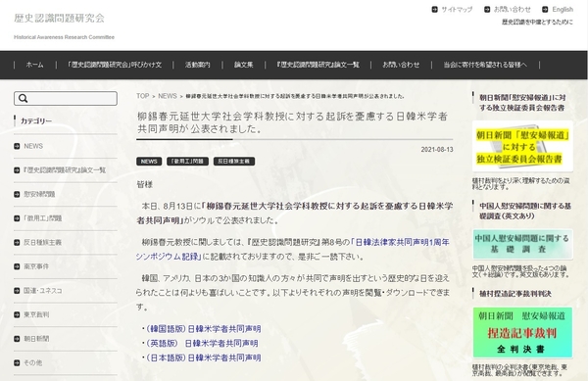Go to NEWS in the breadcrumb

point(168,96)
